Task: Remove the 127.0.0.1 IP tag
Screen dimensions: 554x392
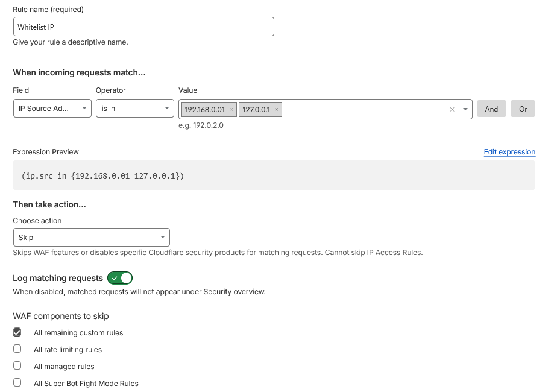Action: tap(276, 110)
